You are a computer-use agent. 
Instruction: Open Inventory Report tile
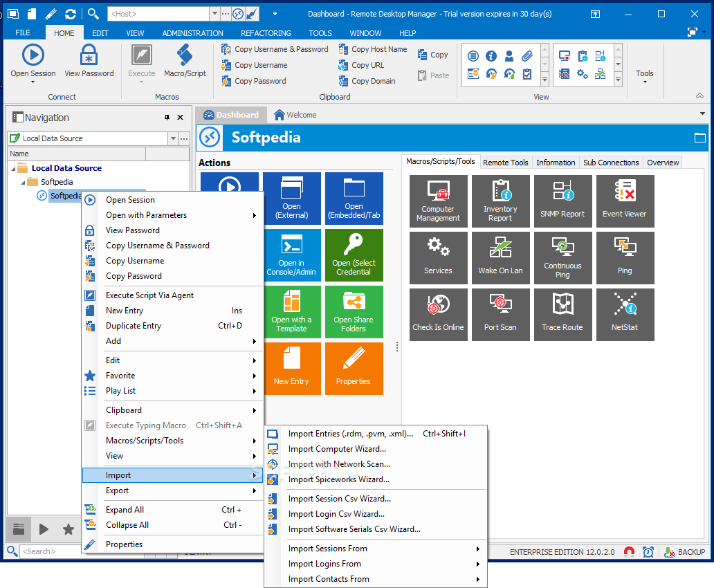[x=500, y=201]
